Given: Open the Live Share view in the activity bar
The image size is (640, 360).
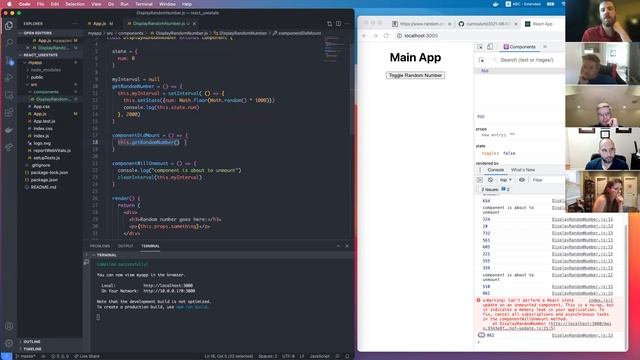Looking at the screenshot, I should click(9, 147).
